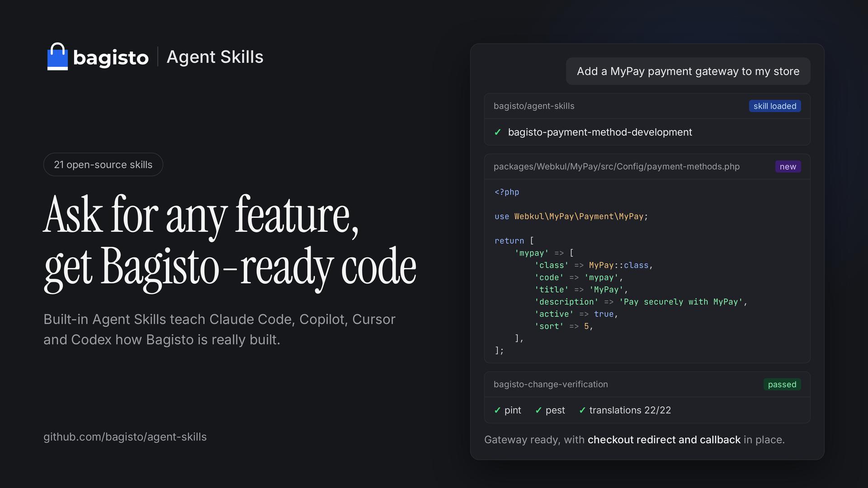Viewport: 868px width, 488px height.
Task: Click the green checkmark next to pint
Action: pos(497,410)
